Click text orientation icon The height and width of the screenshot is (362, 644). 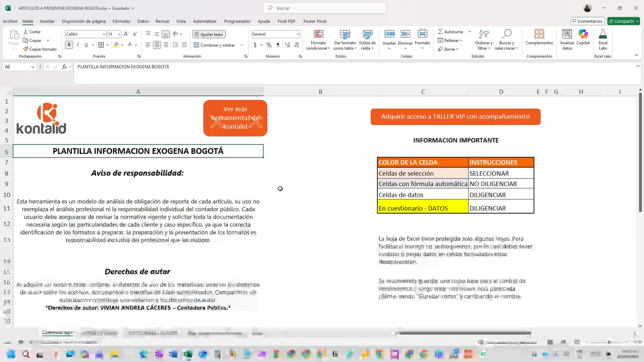coord(175,34)
